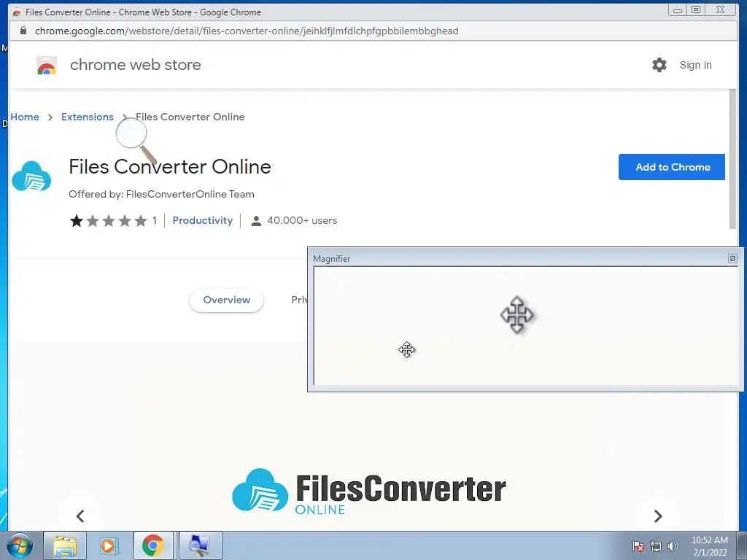
Task: Click the FilesConverter Online banner image
Action: click(x=368, y=492)
